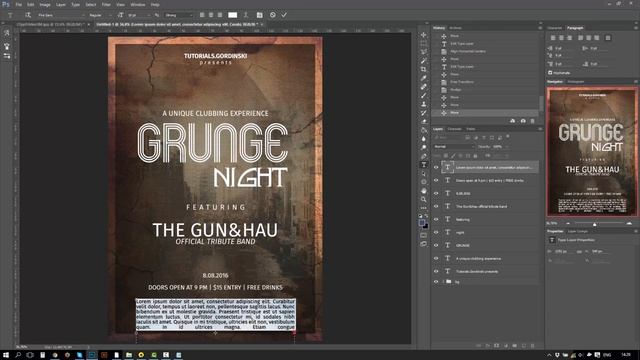Image resolution: width=640 pixels, height=360 pixels.
Task: Select the Brush tool
Action: [424, 96]
